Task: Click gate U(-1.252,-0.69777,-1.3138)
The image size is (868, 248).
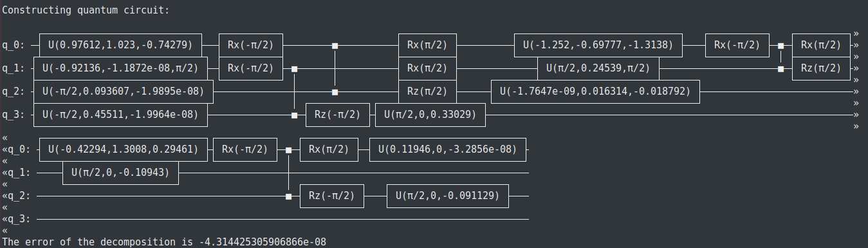Action: click(x=598, y=45)
